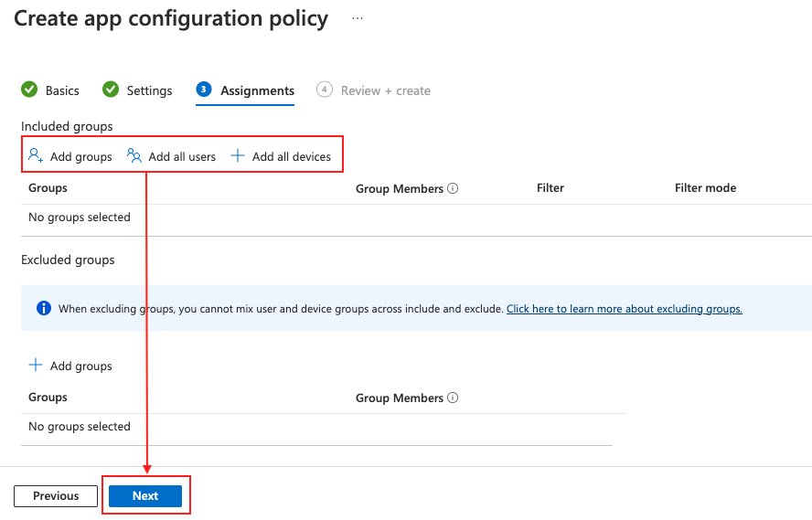Click the plus icon for Add all devices
812x520 pixels.
tap(238, 156)
